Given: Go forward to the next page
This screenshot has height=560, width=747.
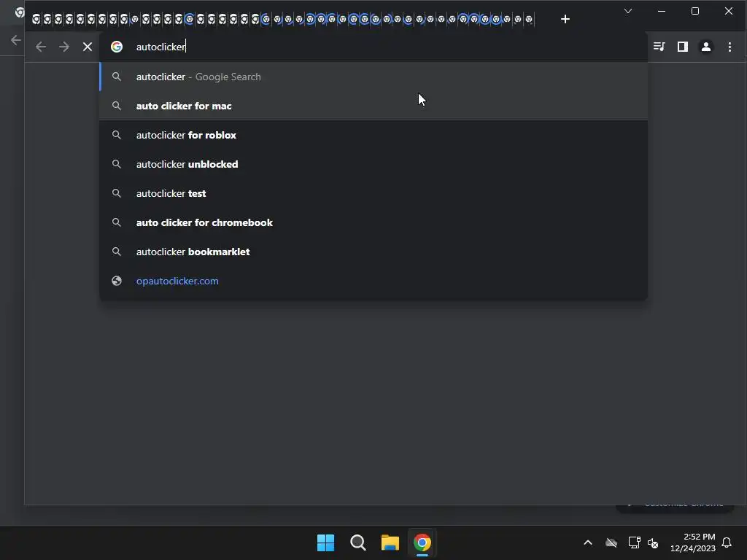Looking at the screenshot, I should (x=64, y=47).
